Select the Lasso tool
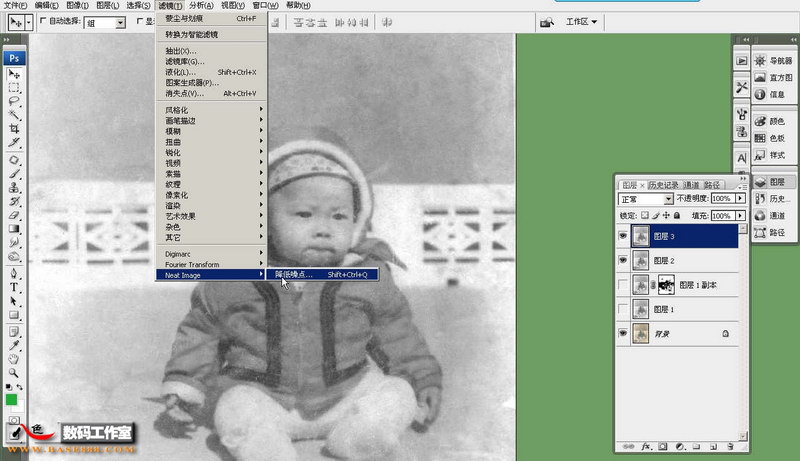The height and width of the screenshot is (461, 800). pyautogui.click(x=14, y=101)
